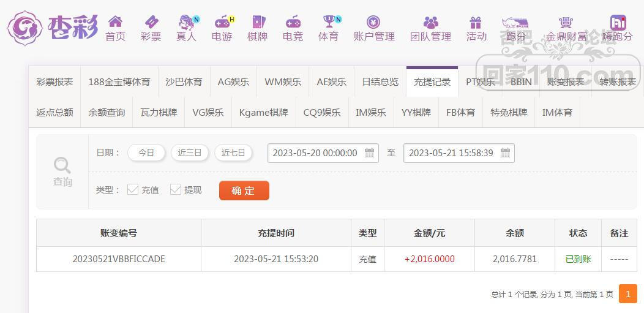Select the 真人 live casino icon
The height and width of the screenshot is (313, 644).
click(x=186, y=23)
